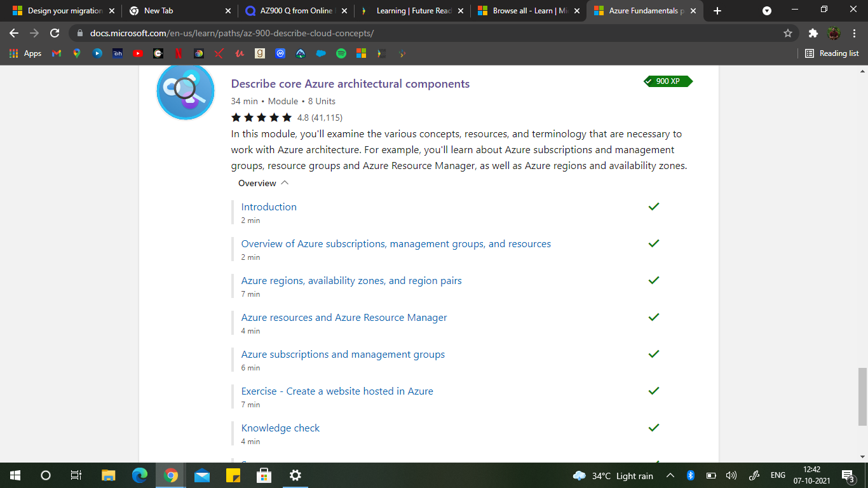Viewport: 868px width, 488px height.
Task: Open the Chrome profile avatar
Action: coord(834,33)
